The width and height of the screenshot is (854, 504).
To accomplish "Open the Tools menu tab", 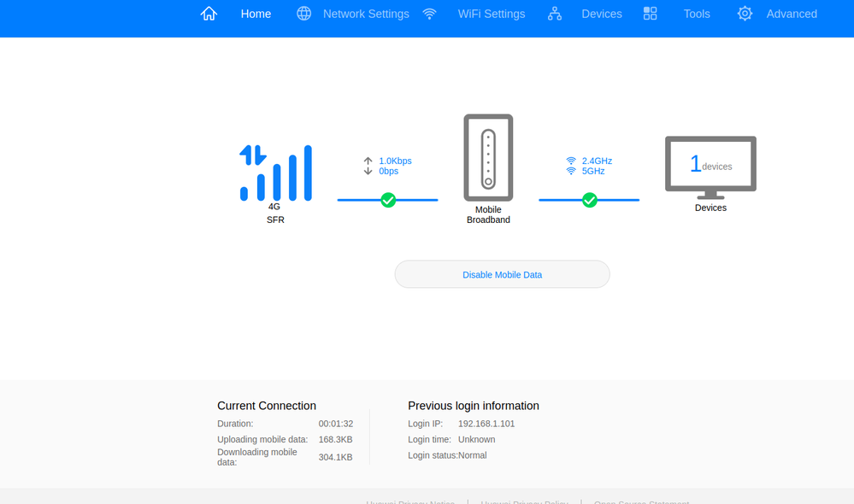I will [x=697, y=15].
